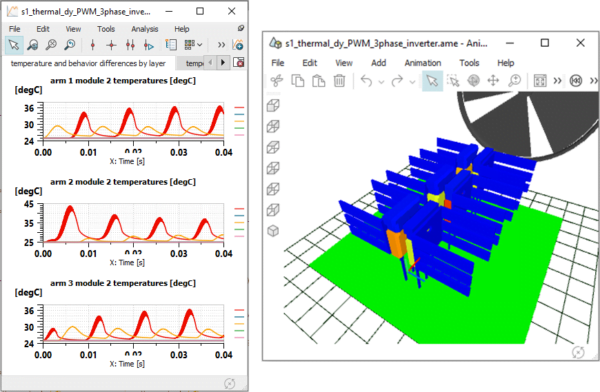The height and width of the screenshot is (392, 600).
Task: Open Edit menu in Animation window
Action: pos(310,63)
